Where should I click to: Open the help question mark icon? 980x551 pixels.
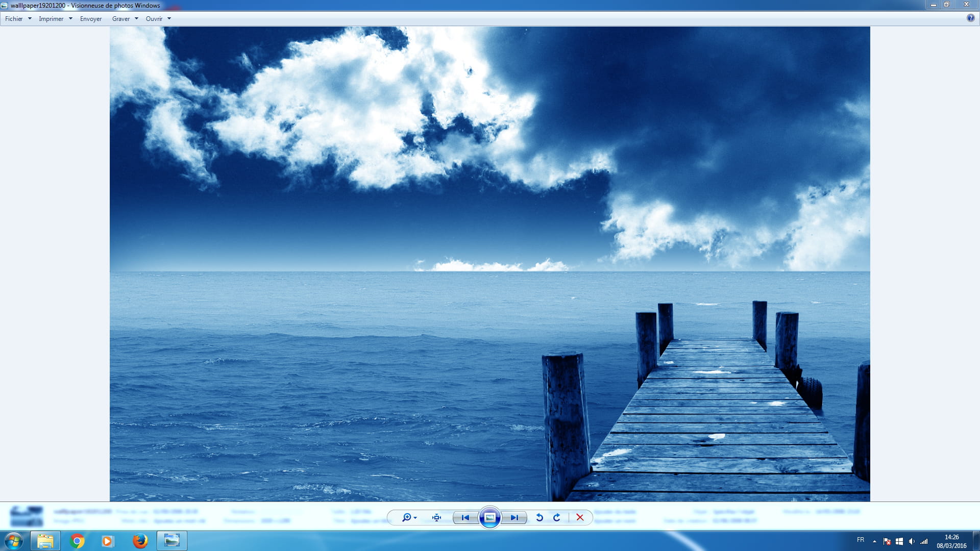[970, 18]
